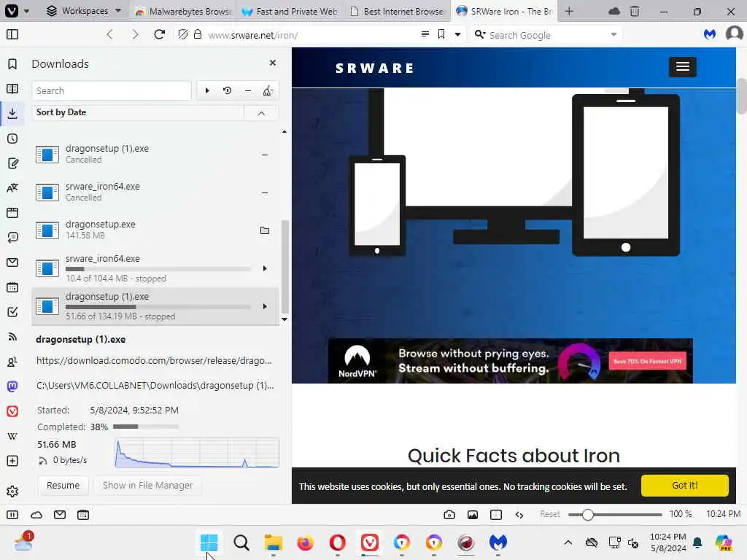The width and height of the screenshot is (747, 560).
Task: Reset page zoom level
Action: pyautogui.click(x=550, y=514)
